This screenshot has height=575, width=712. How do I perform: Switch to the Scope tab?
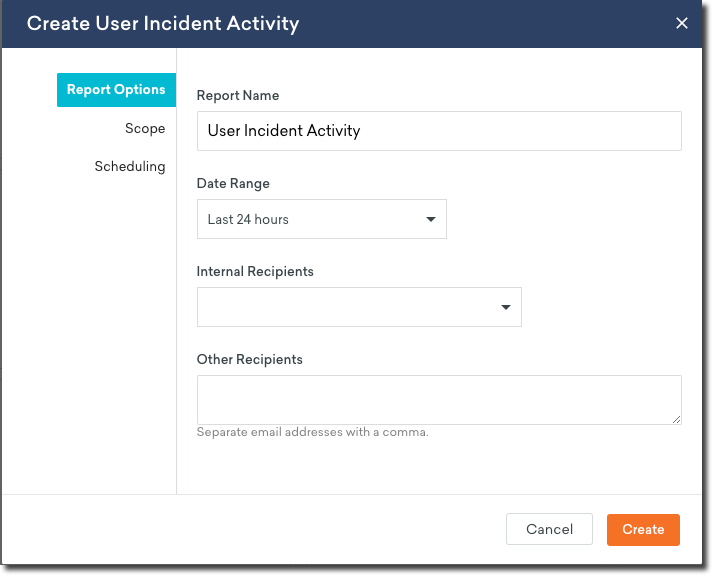point(145,128)
